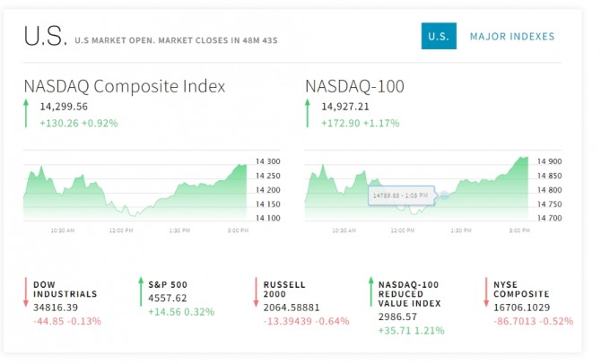Click the chart tooltip marker dot on NASDAQ-100

tap(444, 195)
